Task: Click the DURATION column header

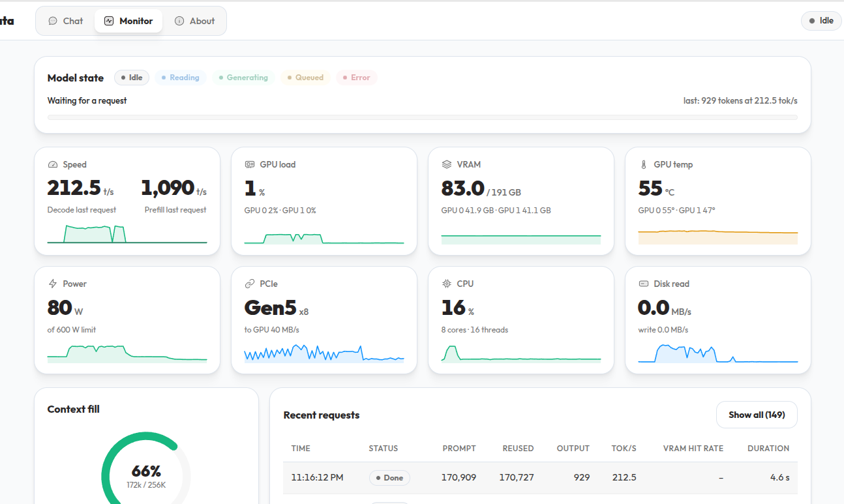Action: click(768, 449)
